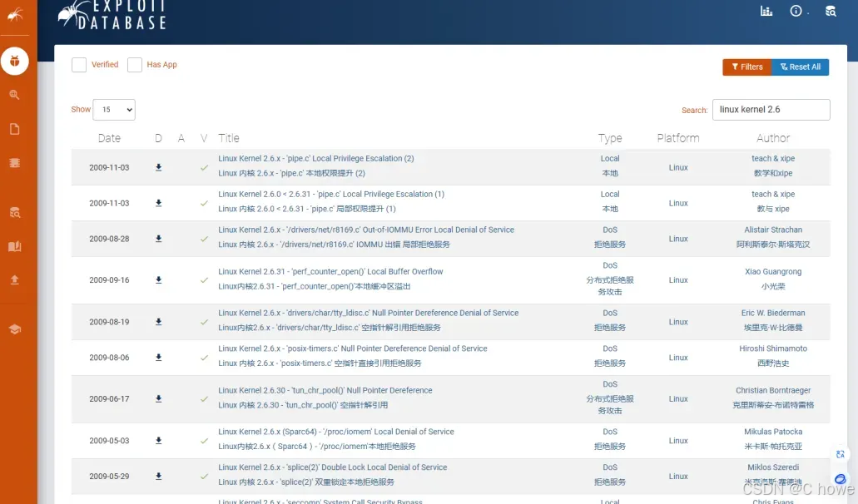This screenshot has width=858, height=504.
Task: Open the Search EDB sidebar icon
Action: [15, 213]
